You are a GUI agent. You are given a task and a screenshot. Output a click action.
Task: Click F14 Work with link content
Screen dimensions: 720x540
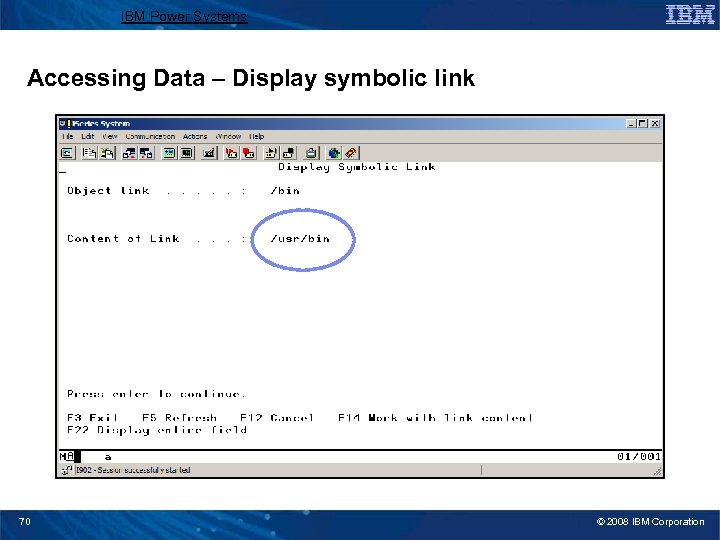(x=435, y=418)
